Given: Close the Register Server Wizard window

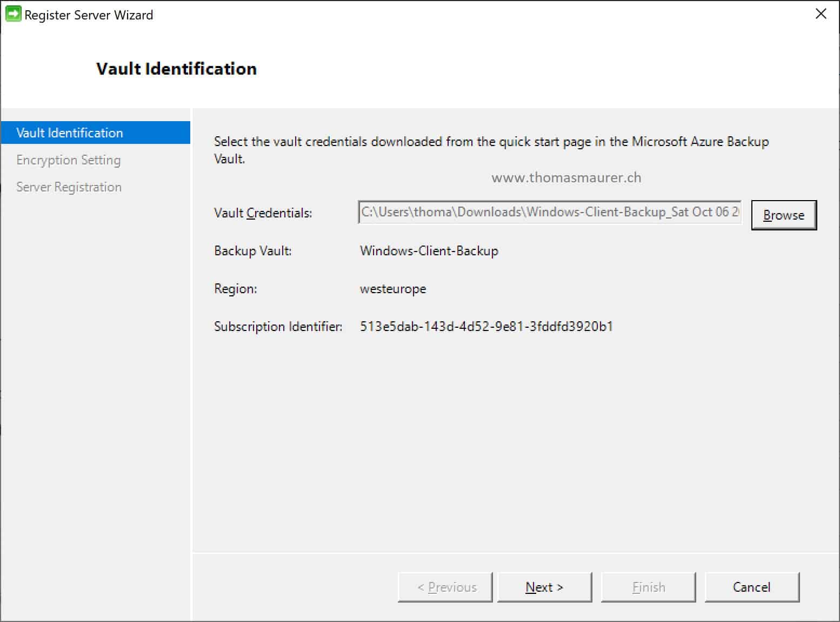Looking at the screenshot, I should [821, 14].
